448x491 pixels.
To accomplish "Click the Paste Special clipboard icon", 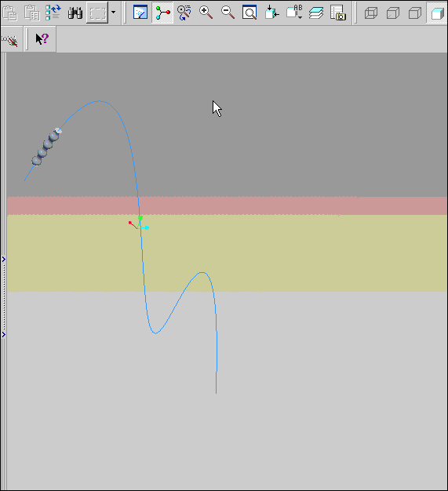I will 32,13.
